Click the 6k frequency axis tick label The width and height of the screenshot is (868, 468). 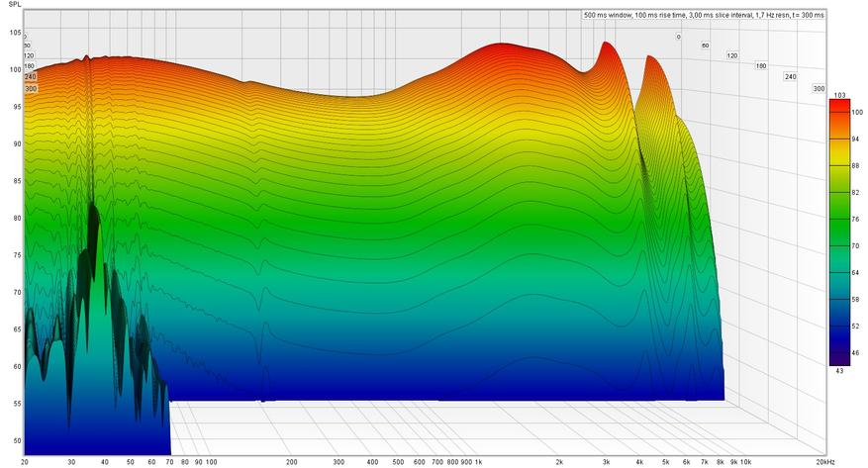(687, 462)
